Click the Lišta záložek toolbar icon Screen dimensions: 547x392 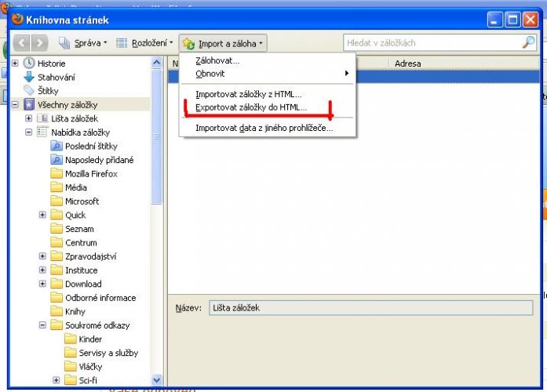coord(43,118)
